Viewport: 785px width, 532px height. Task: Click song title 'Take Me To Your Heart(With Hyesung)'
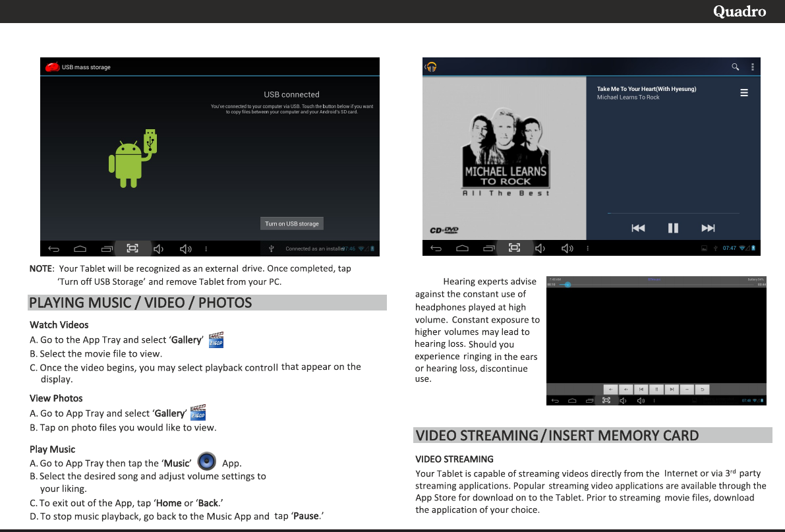click(647, 88)
